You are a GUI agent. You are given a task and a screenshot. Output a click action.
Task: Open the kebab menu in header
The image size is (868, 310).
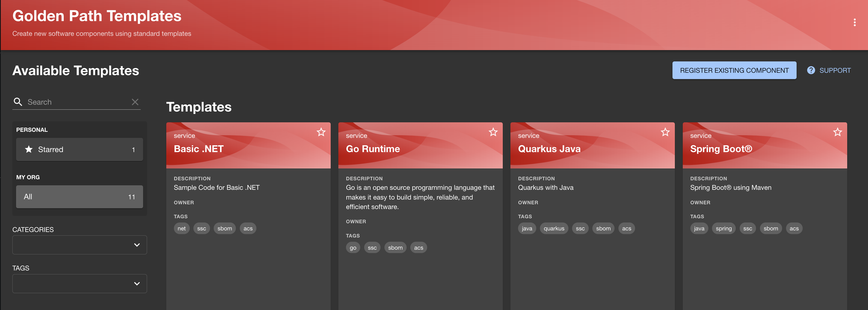point(855,22)
